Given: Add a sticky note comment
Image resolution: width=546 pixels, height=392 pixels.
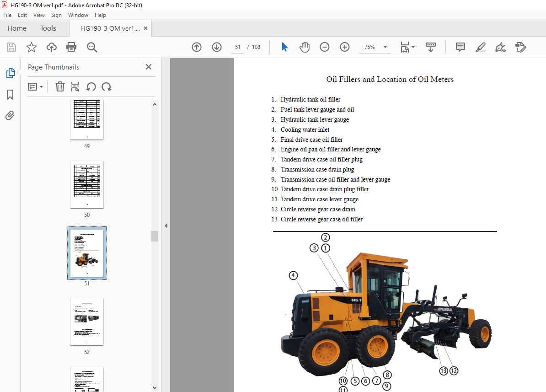Looking at the screenshot, I should tap(460, 47).
